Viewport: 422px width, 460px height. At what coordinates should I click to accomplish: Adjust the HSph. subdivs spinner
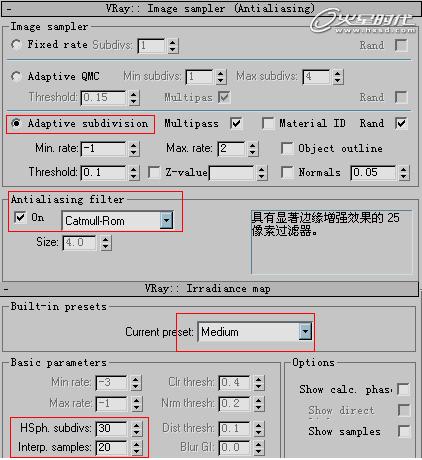[x=136, y=429]
